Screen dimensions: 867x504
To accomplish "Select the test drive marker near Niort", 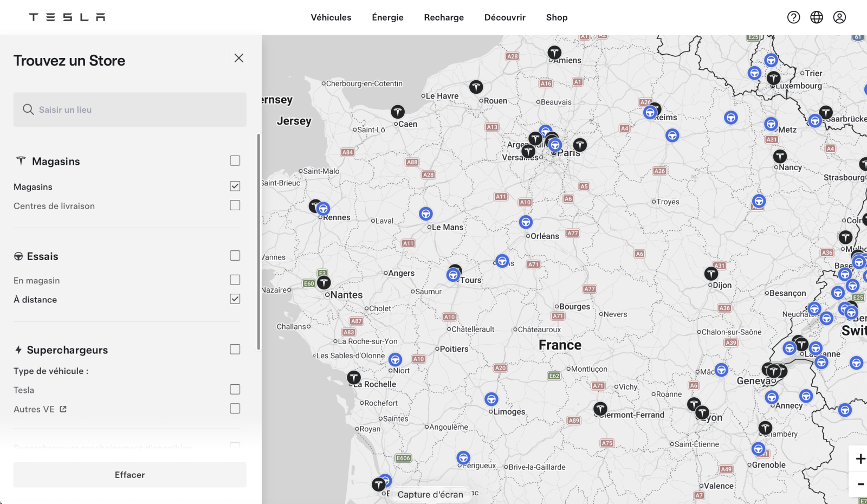I will pos(395,360).
